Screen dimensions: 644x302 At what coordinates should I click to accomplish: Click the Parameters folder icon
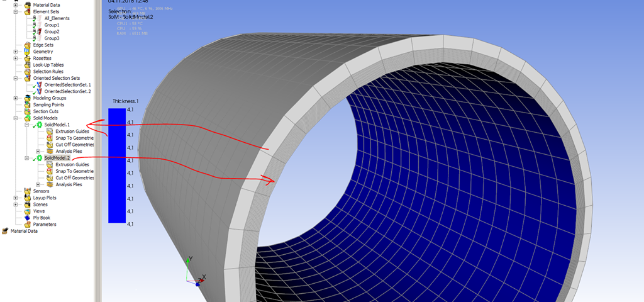(x=27, y=225)
